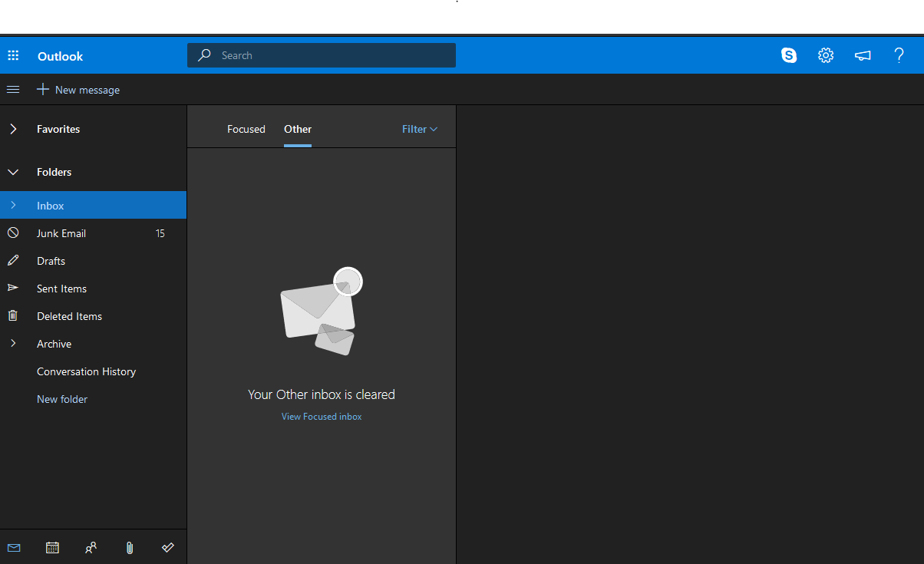Open the Deleted Items folder

coord(93,315)
